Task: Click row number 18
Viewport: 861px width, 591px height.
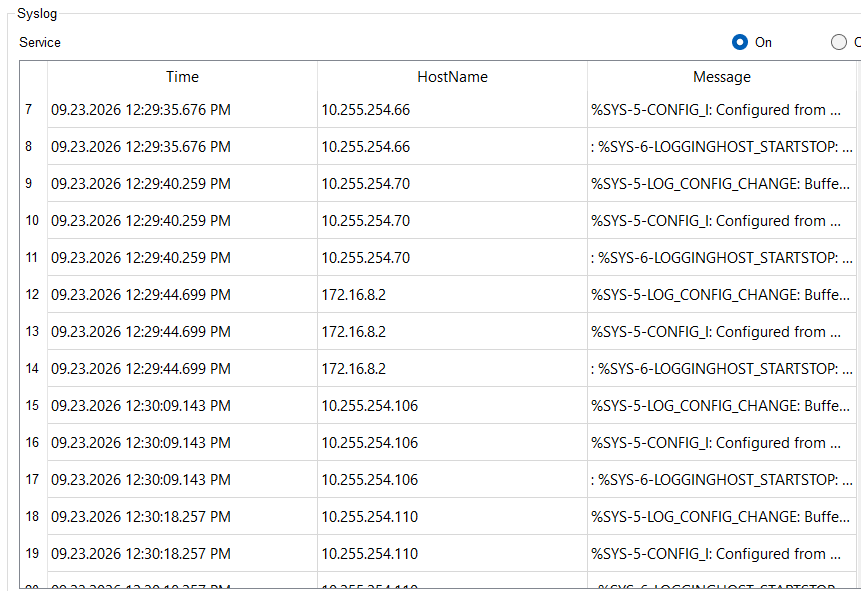Action: tap(32, 516)
